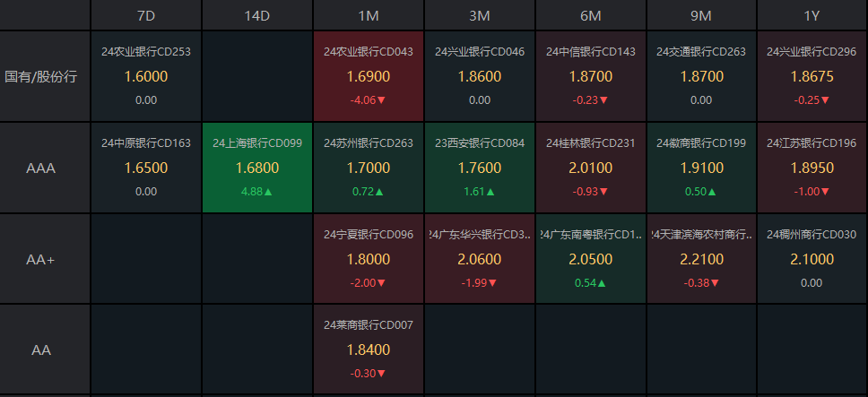Switch to the 3M tenor column

(x=480, y=15)
